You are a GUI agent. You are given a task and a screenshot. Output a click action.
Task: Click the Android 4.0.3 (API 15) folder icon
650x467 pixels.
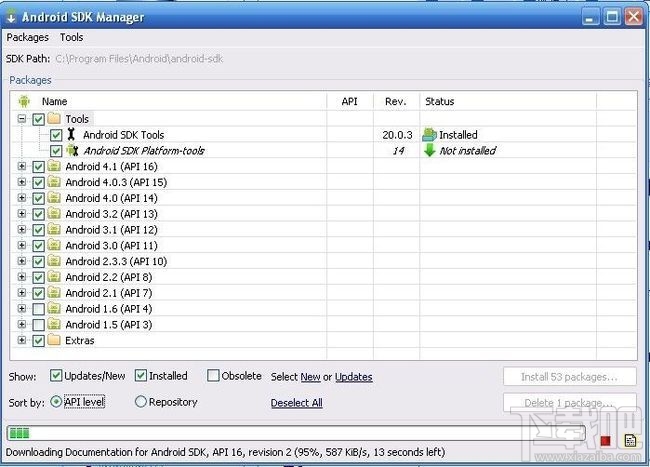coord(54,182)
